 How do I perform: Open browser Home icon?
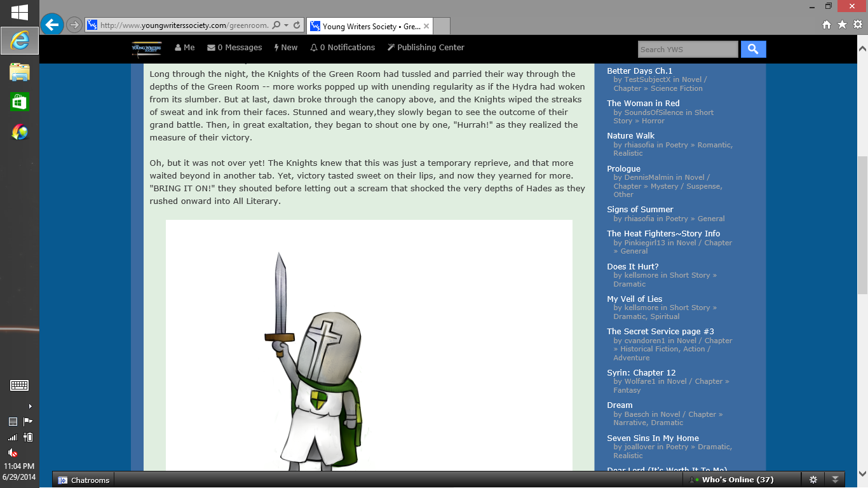tap(827, 25)
